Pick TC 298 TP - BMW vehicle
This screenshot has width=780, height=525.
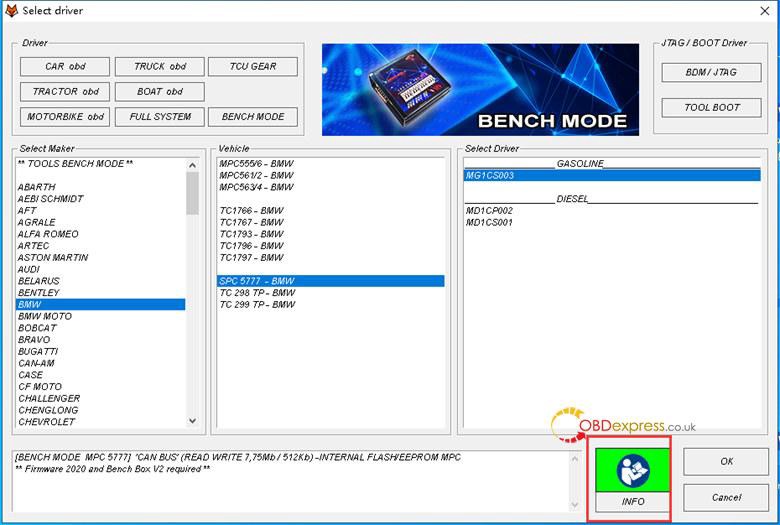[x=331, y=293]
